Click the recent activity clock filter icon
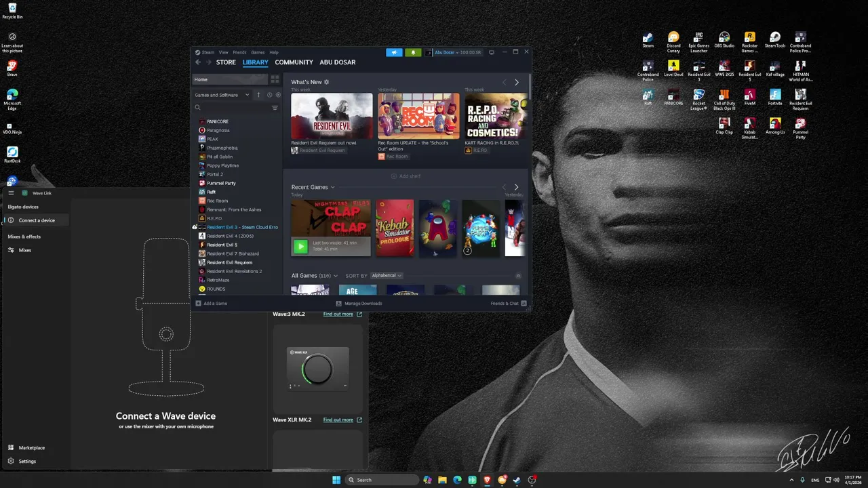Screen dimensions: 868x488 coord(269,95)
